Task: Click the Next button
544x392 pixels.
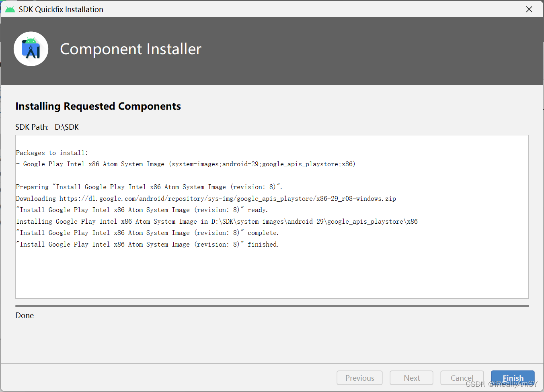Action: (x=412, y=378)
